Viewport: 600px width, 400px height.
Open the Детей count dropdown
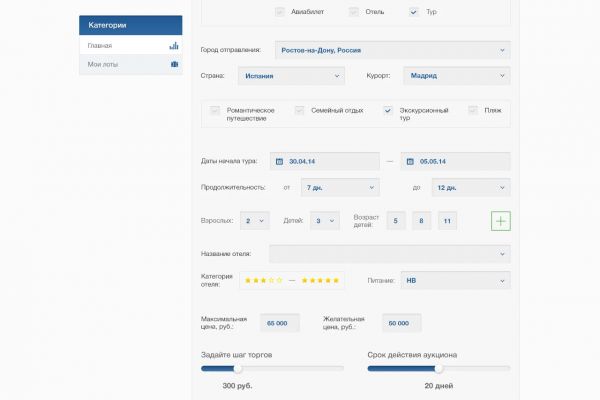pos(325,221)
